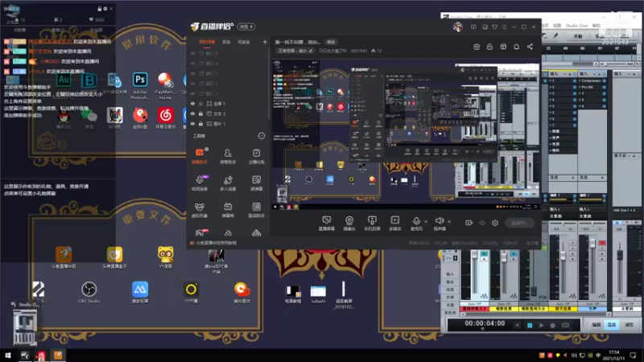The height and width of the screenshot is (362, 644).
Task: Launch the YY语音 desktop icon
Action: point(165,257)
